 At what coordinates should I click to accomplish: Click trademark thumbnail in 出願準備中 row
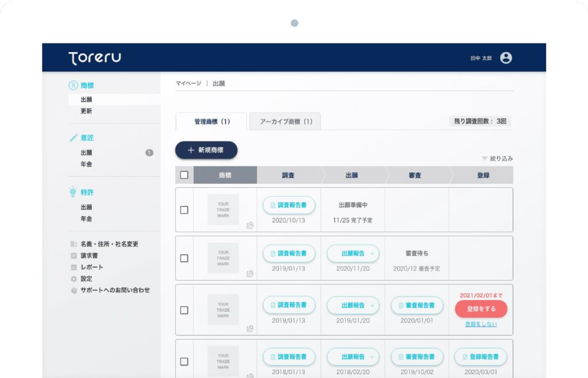point(223,210)
